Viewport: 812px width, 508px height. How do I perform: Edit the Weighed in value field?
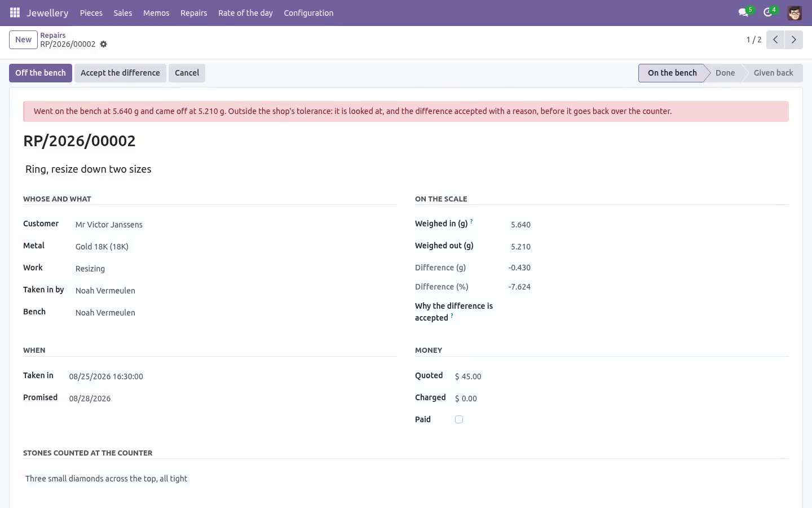click(x=519, y=225)
